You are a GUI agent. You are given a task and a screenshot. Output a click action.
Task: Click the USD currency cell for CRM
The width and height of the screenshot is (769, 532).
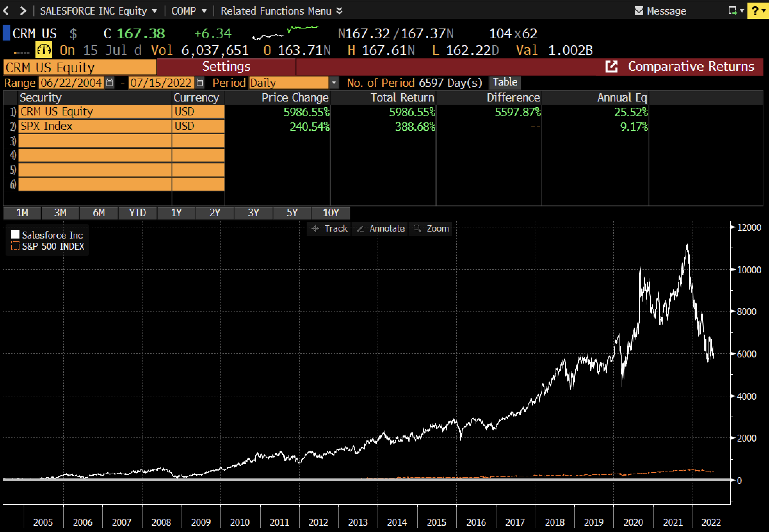pyautogui.click(x=198, y=112)
